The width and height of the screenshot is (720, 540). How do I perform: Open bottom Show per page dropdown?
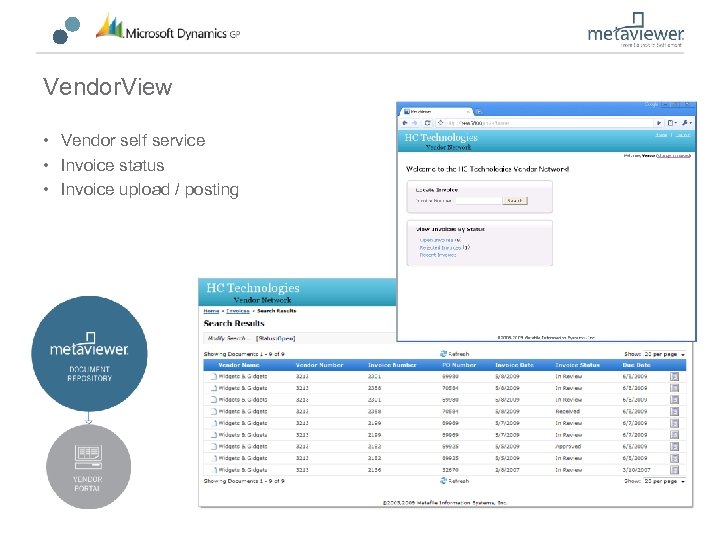tap(664, 481)
